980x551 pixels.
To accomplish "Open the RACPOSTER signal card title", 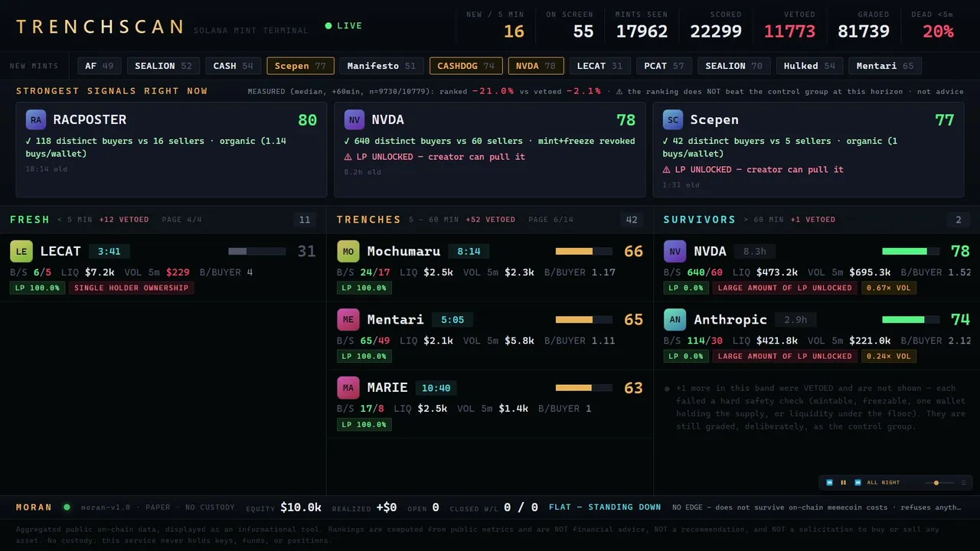I will (90, 120).
